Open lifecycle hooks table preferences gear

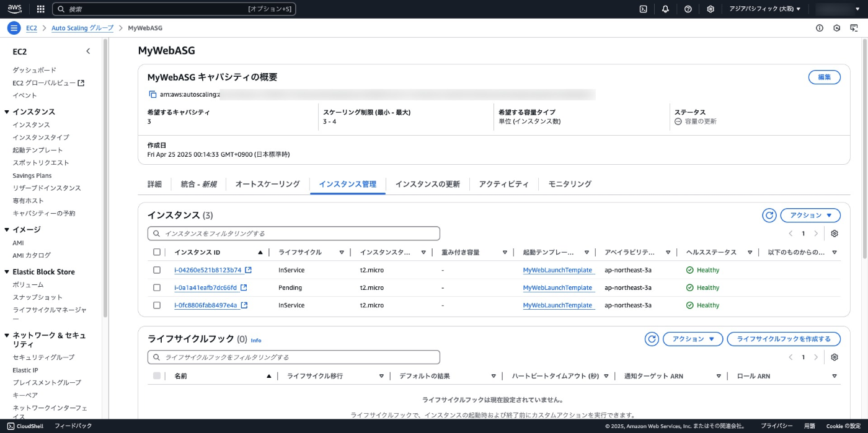tap(835, 357)
